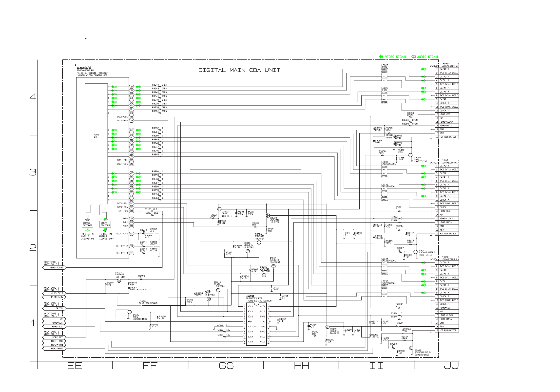Viewport: 560px width, 392px height.
Task: Click the AUDIO DECODER block
Action: [88, 224]
